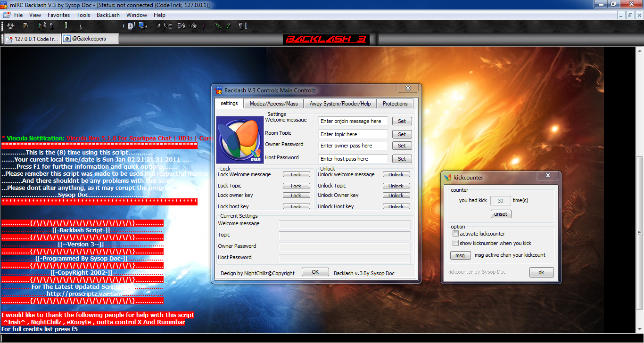Open the BackLash menu
This screenshot has width=644, height=343.
(108, 15)
